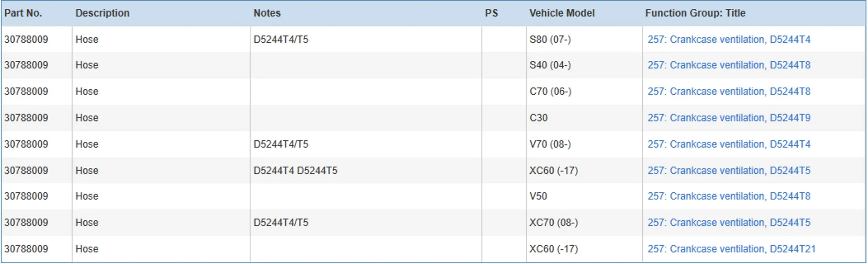The image size is (868, 264).
Task: Click the D5244T8 link for C70 (06-)
Action: (x=728, y=91)
